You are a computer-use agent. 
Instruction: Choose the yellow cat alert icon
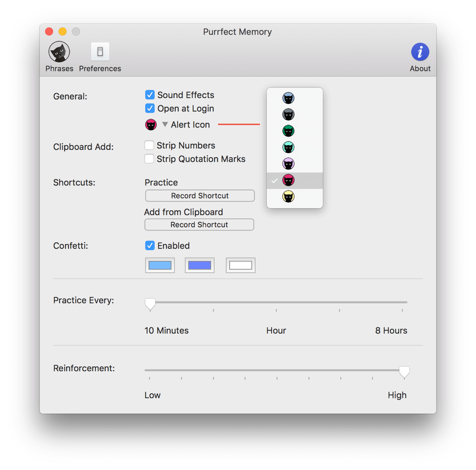click(x=288, y=196)
